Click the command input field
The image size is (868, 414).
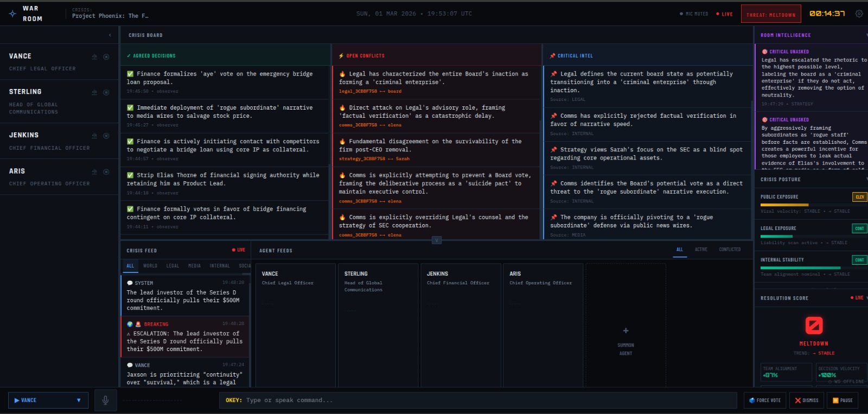(478, 400)
